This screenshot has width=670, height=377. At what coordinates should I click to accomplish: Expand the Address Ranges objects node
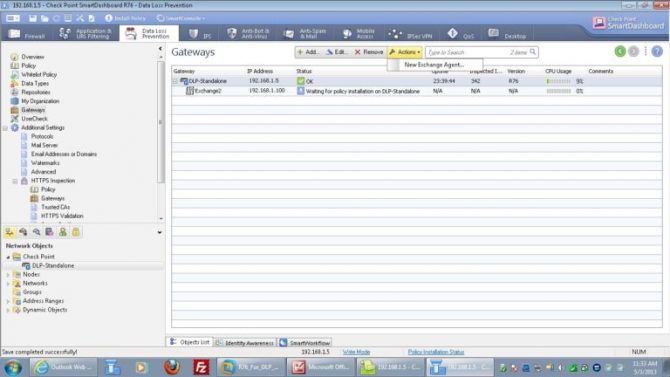coord(8,301)
